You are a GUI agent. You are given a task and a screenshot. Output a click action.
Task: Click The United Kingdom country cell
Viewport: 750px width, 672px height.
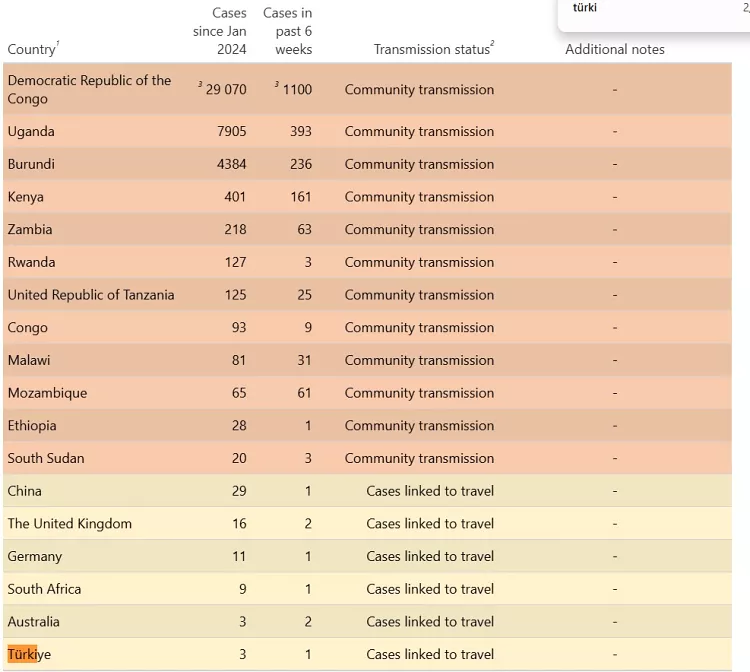pyautogui.click(x=70, y=524)
